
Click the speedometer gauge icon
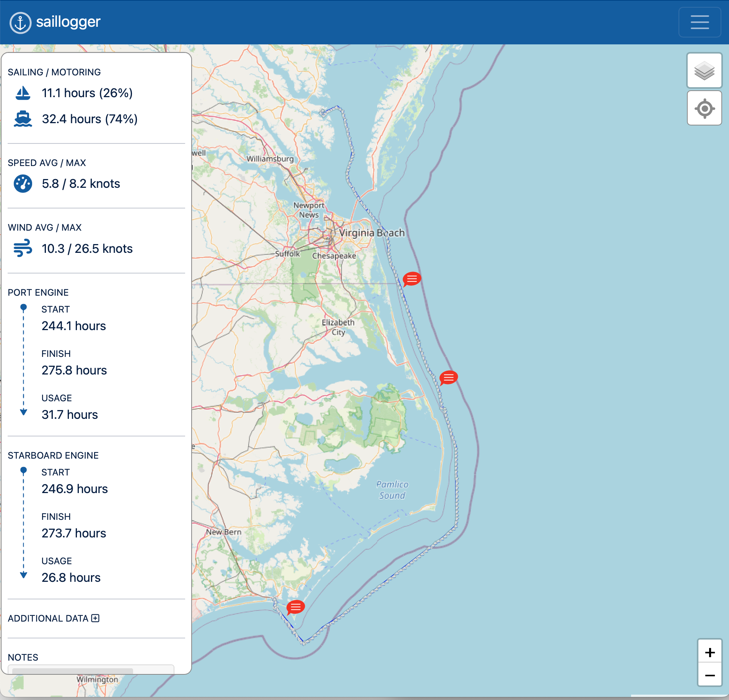pyautogui.click(x=23, y=184)
